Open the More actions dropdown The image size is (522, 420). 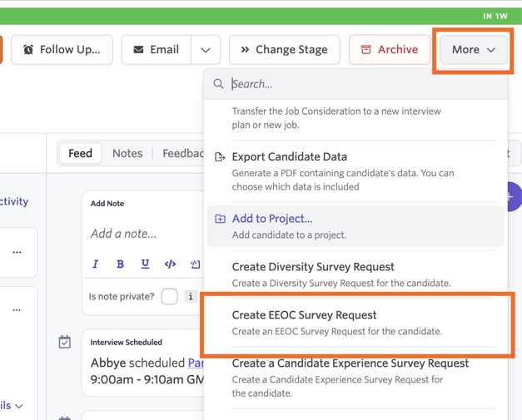[x=474, y=50]
